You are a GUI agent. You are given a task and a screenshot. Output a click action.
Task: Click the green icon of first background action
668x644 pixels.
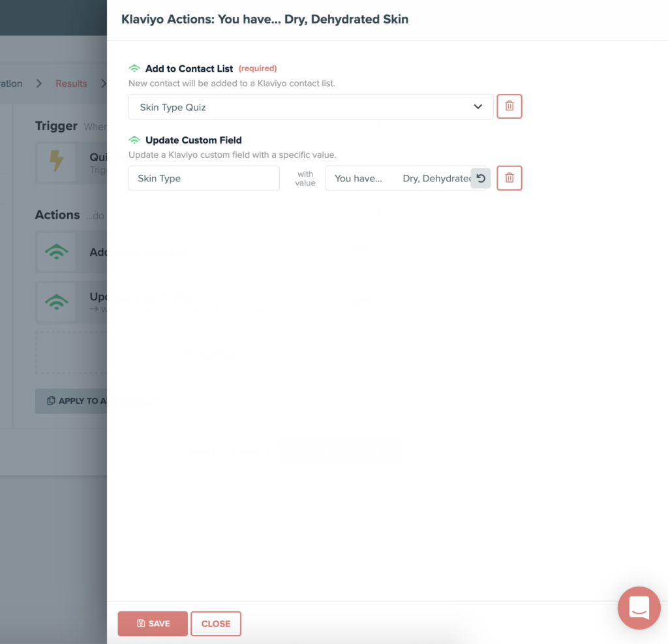coord(56,252)
